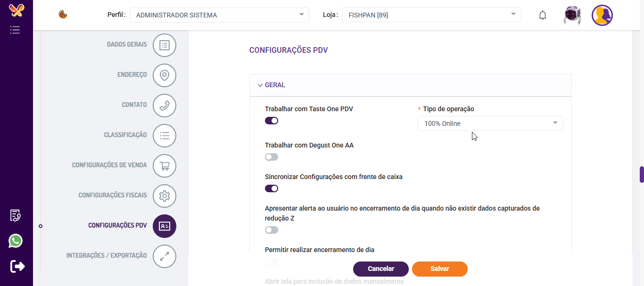This screenshot has width=644, height=286.
Task: Click the Contato phone icon
Action: pyautogui.click(x=165, y=106)
